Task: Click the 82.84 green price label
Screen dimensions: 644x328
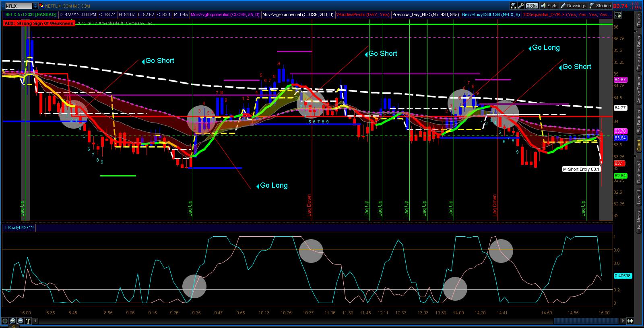Action: 620,176
